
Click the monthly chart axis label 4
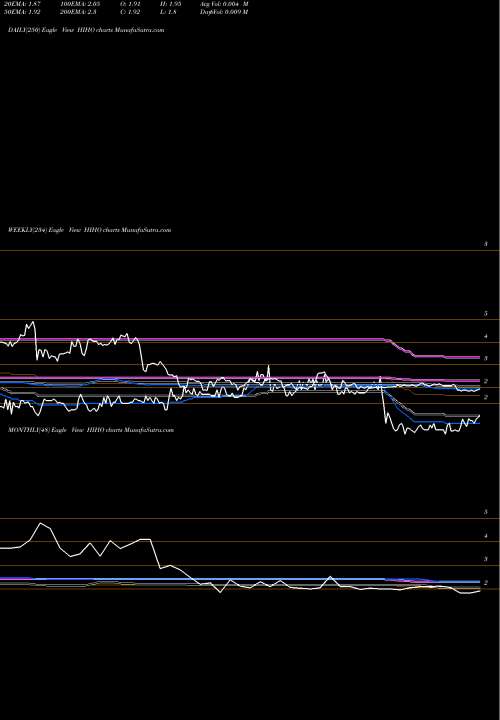point(486,536)
